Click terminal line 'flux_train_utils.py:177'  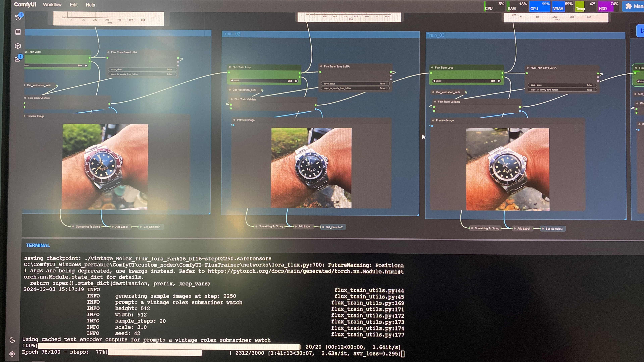(367, 335)
